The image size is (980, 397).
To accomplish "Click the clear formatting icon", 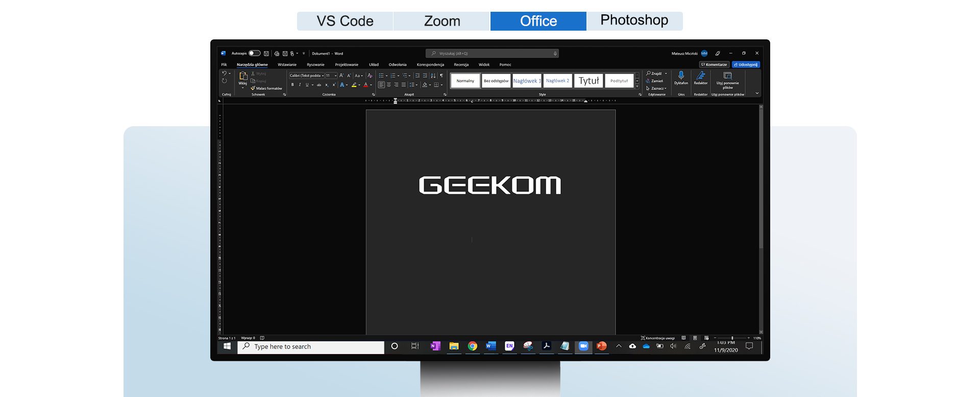I will [370, 76].
